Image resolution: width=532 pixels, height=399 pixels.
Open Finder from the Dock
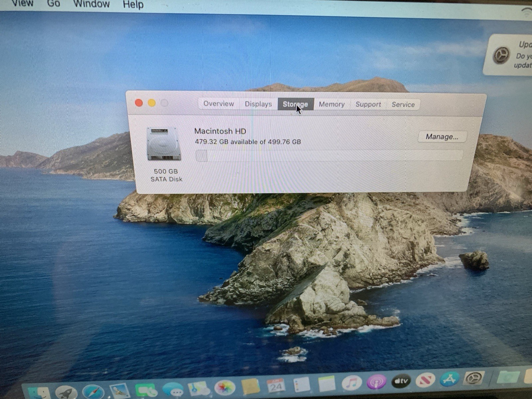[39, 393]
